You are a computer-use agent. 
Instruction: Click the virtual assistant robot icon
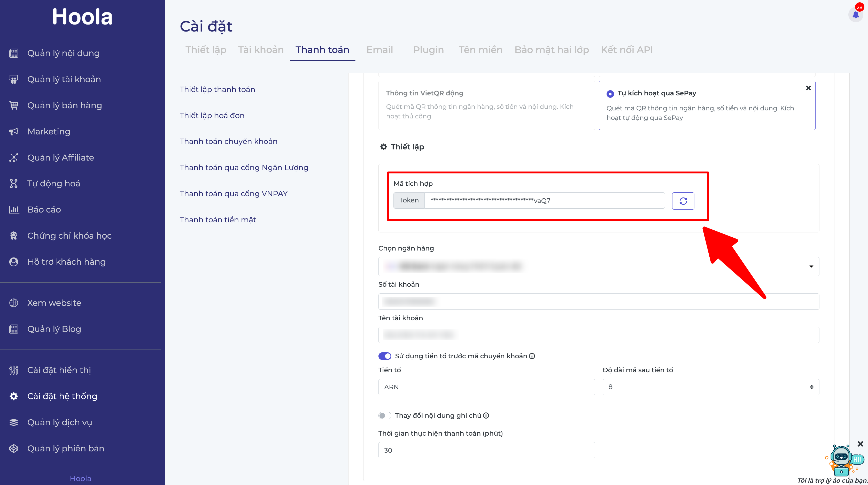pos(841,460)
